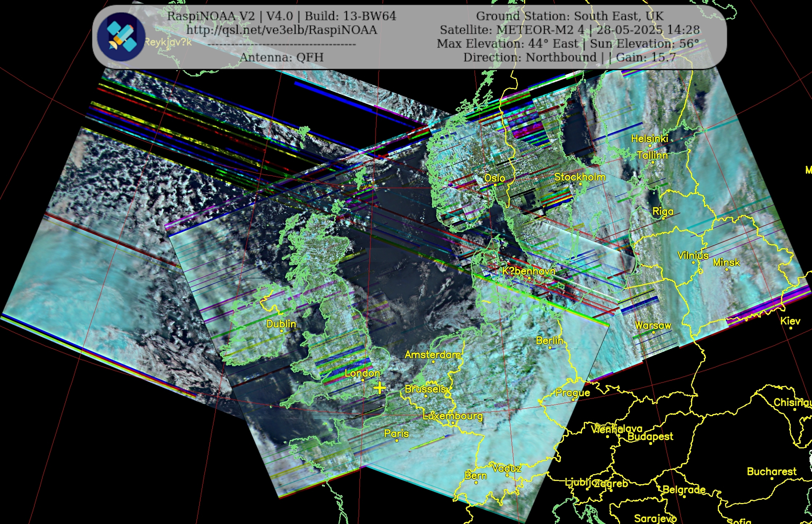Click the Minsk city label
812x524 pixels.
(726, 262)
